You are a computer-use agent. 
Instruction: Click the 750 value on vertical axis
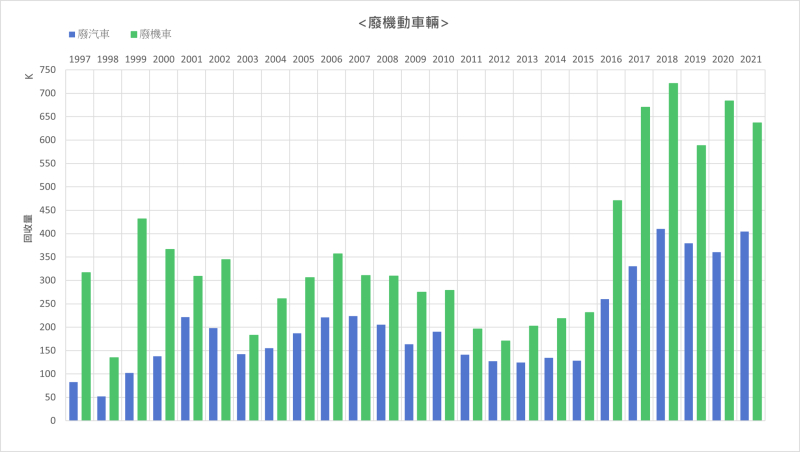tap(47, 70)
